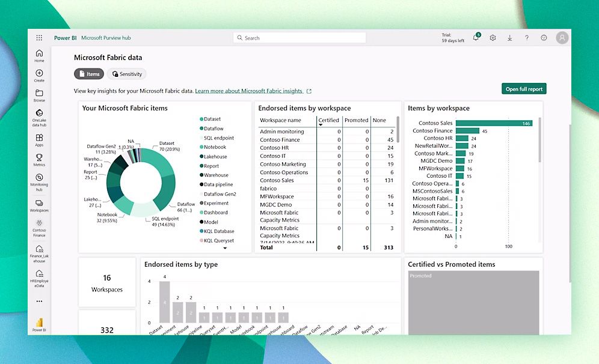Sort by the Certified column header
Screen dimensions: 599x364
click(328, 120)
